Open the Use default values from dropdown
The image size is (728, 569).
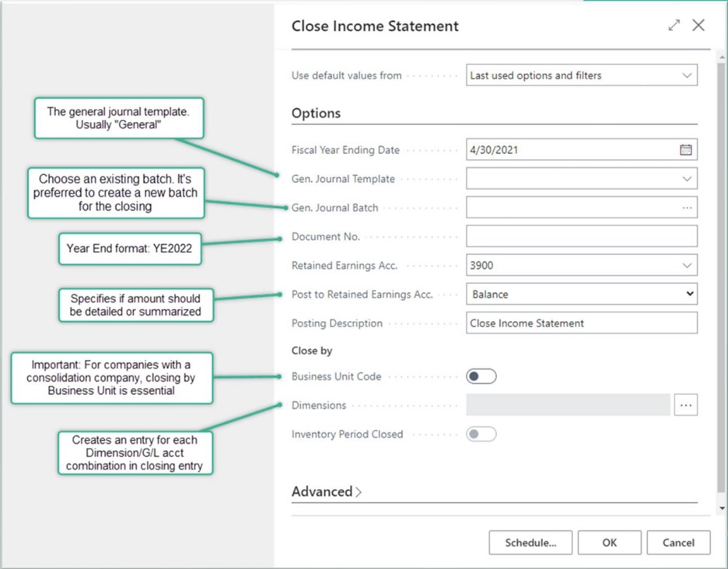pos(582,75)
